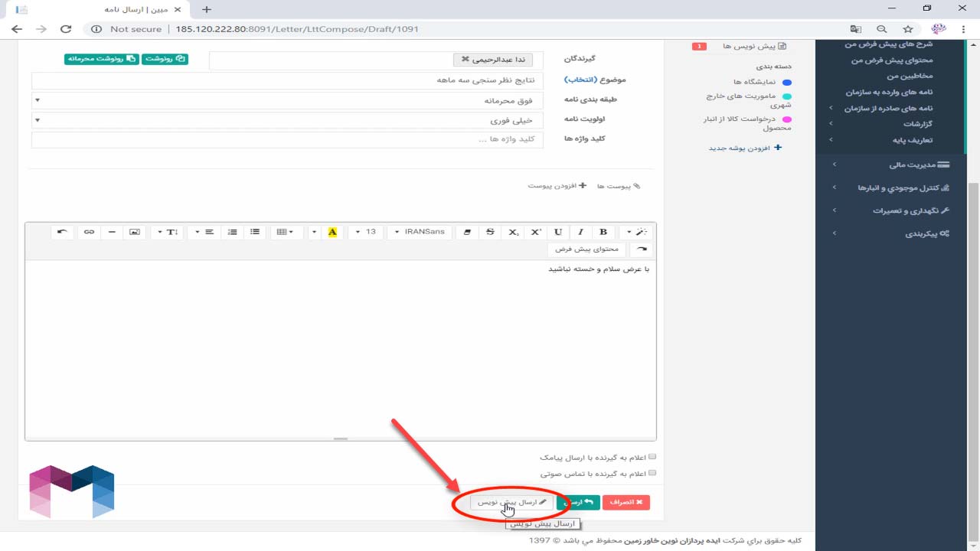Open محتوای پیش فرض من sidebar item
Screen dimensions: 980x551
[892, 60]
